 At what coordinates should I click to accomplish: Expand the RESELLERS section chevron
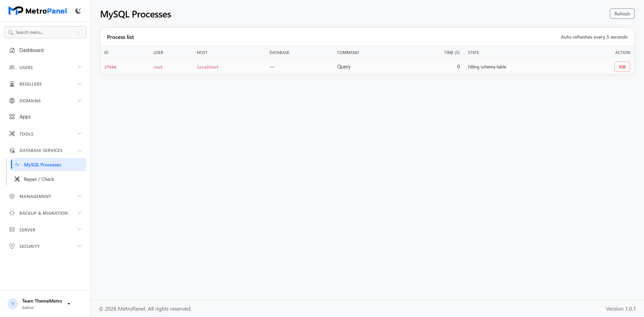click(79, 84)
